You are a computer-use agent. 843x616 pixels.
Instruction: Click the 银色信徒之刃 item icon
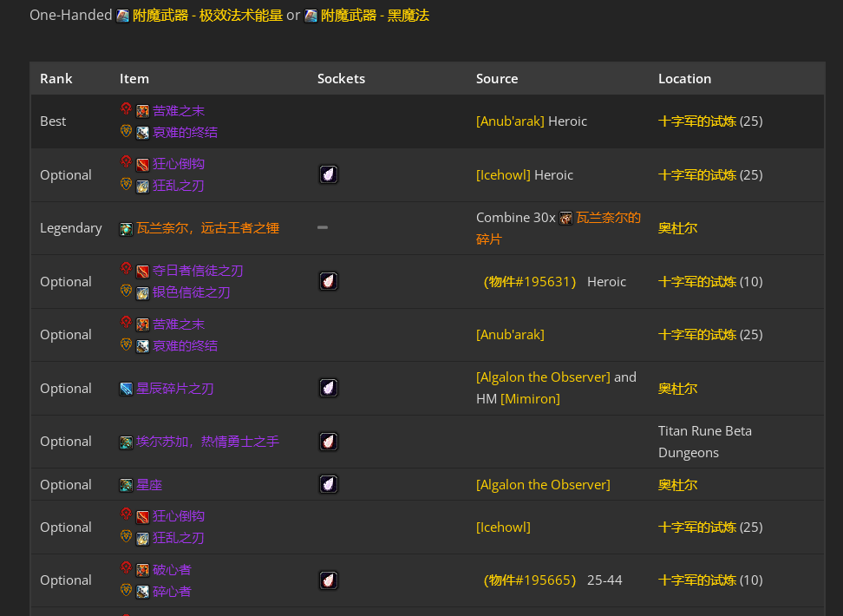pos(142,293)
